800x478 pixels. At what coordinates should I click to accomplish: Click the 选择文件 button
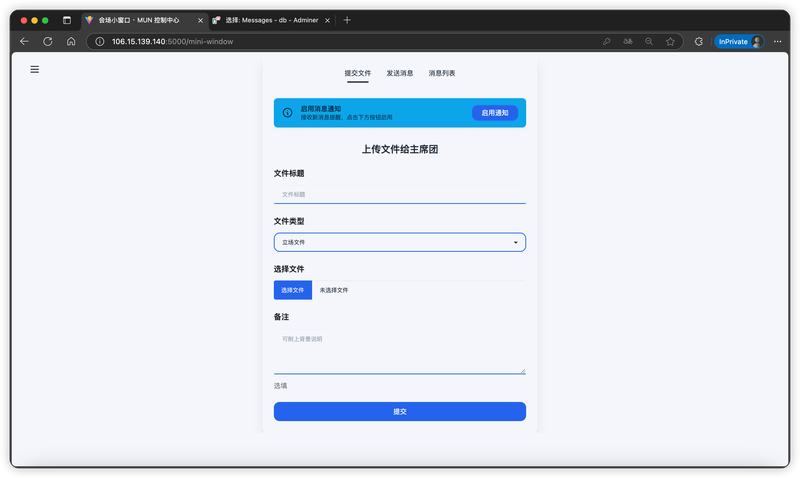293,290
